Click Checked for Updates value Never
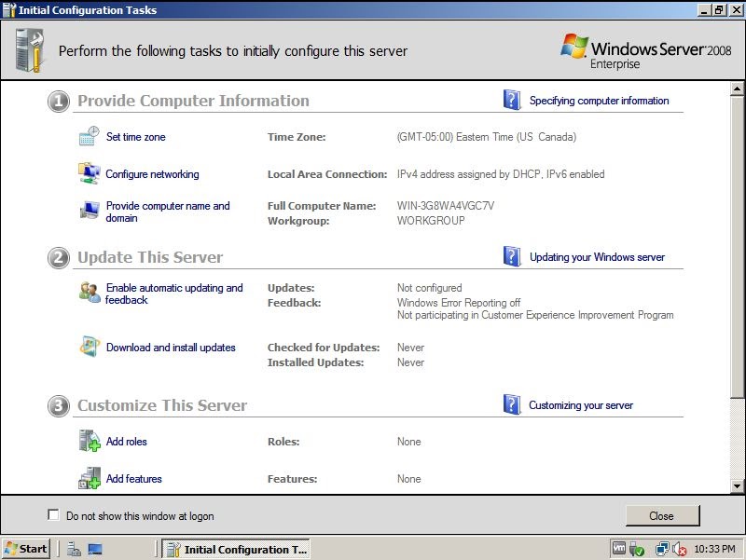The image size is (746, 560). 410,348
